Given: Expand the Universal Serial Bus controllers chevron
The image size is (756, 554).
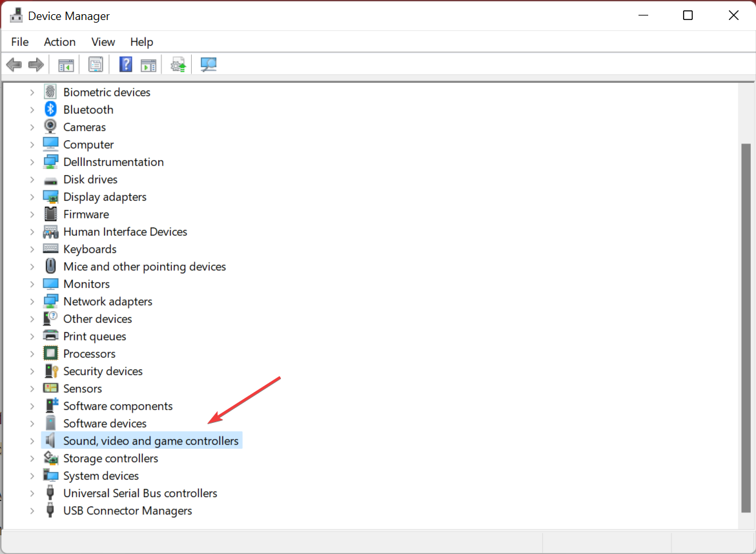Looking at the screenshot, I should (x=32, y=493).
